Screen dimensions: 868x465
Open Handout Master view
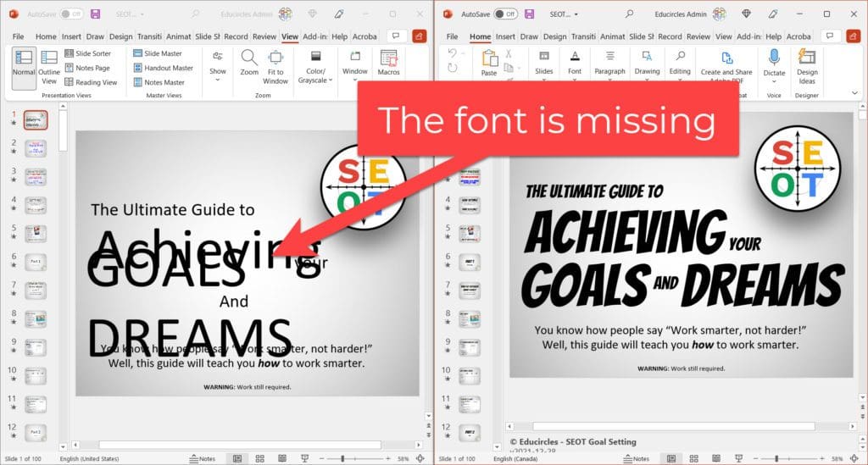click(164, 68)
